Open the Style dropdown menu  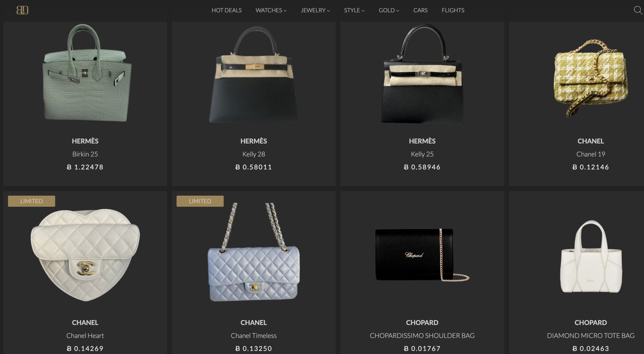point(354,10)
